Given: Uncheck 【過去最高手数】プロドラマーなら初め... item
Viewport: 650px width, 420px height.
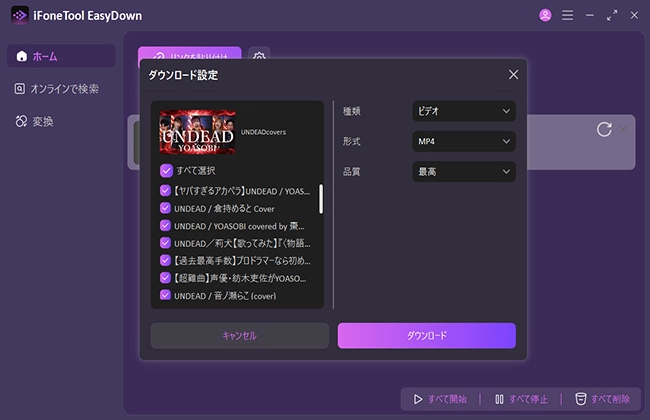Looking at the screenshot, I should point(165,260).
